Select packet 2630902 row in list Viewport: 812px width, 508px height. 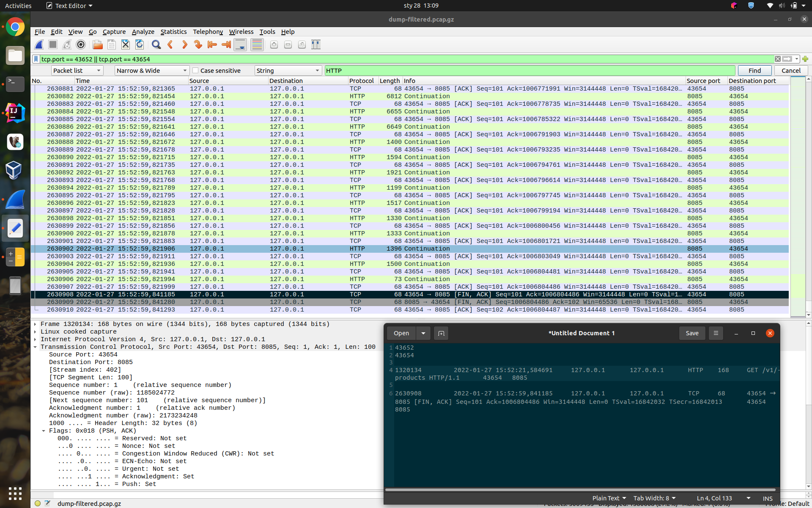tap(409, 248)
